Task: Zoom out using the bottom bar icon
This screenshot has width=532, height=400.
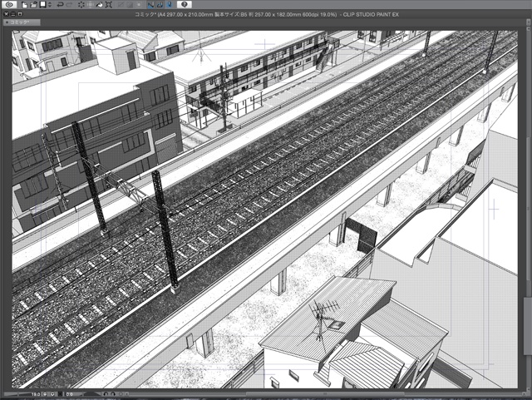Action: [x=45, y=394]
